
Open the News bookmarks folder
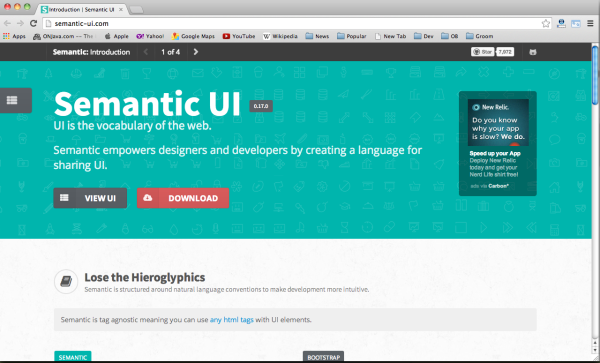click(x=317, y=36)
